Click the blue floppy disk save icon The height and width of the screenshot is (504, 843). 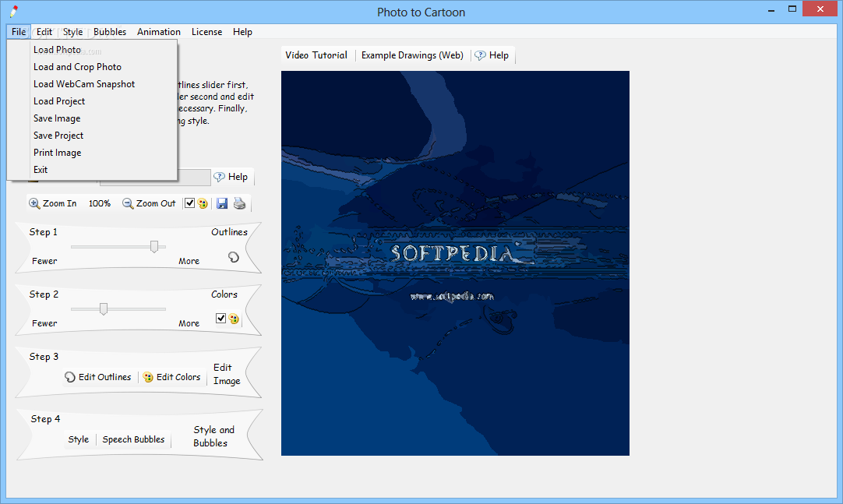point(222,203)
